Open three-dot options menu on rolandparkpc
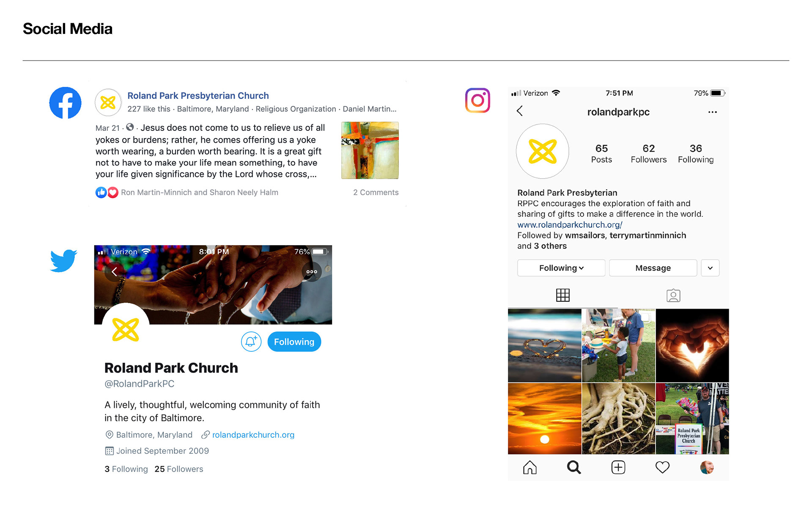The image size is (812, 508). (x=713, y=112)
